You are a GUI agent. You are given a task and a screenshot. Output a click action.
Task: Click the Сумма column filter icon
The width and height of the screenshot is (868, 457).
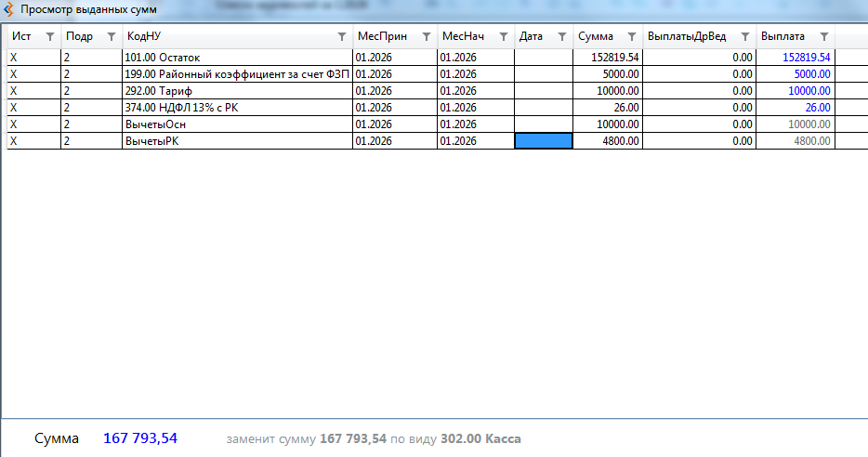(631, 37)
